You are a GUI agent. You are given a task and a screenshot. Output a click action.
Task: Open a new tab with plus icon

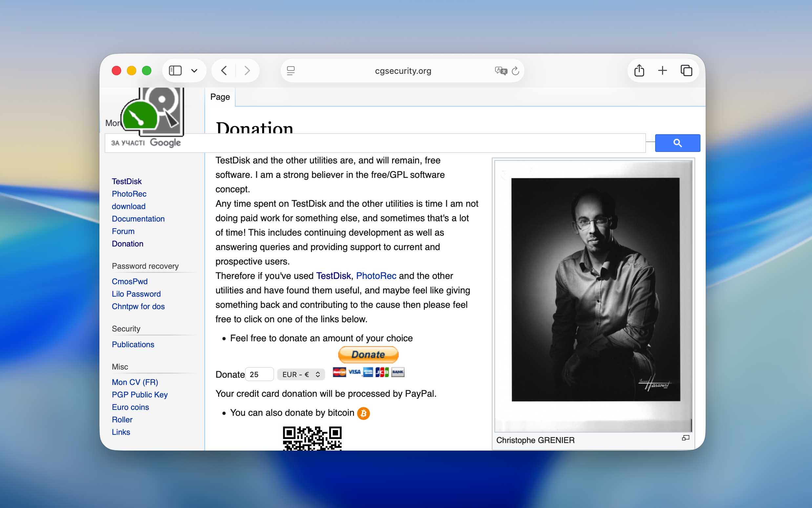(x=662, y=71)
